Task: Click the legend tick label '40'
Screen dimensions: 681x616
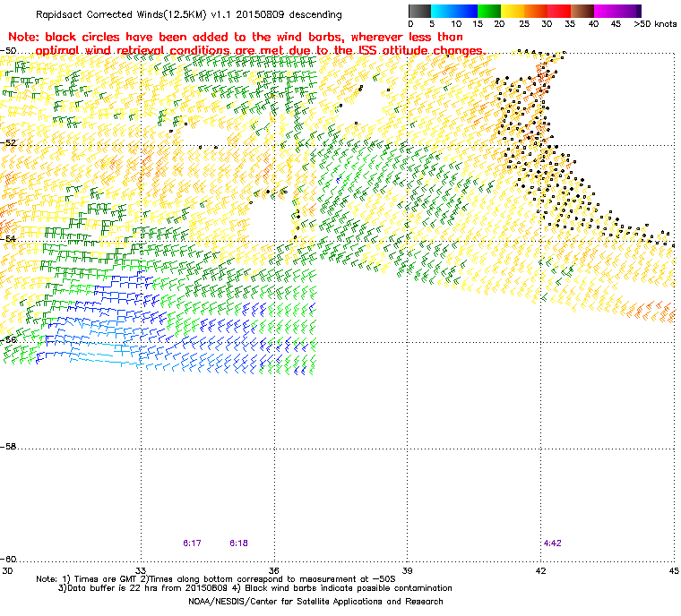Action: click(x=594, y=24)
